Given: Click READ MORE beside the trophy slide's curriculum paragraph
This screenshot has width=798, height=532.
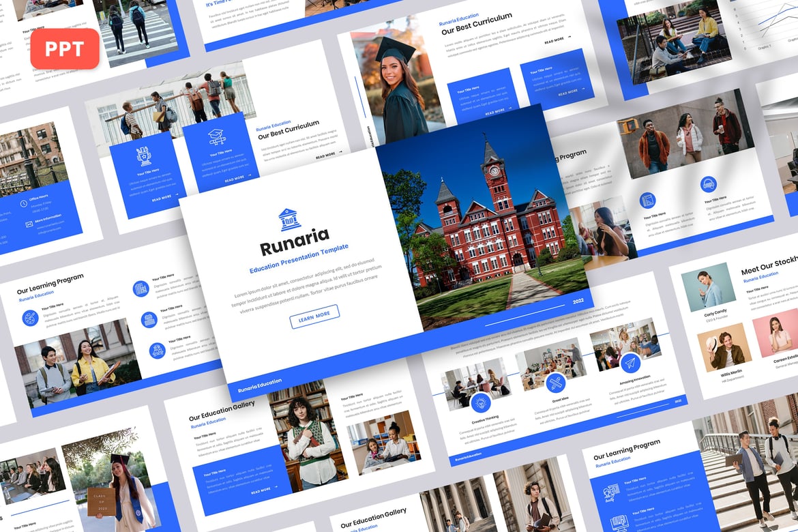Looking at the screenshot, I should pyautogui.click(x=329, y=154).
